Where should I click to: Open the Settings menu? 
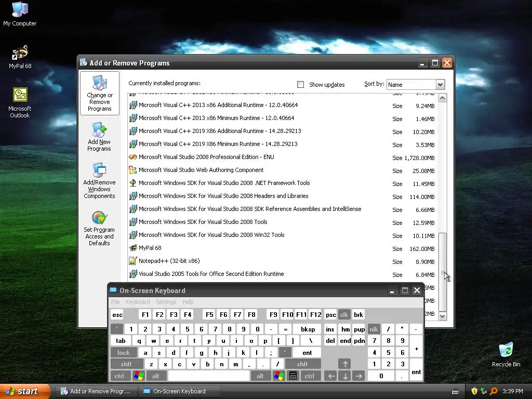[x=166, y=302]
